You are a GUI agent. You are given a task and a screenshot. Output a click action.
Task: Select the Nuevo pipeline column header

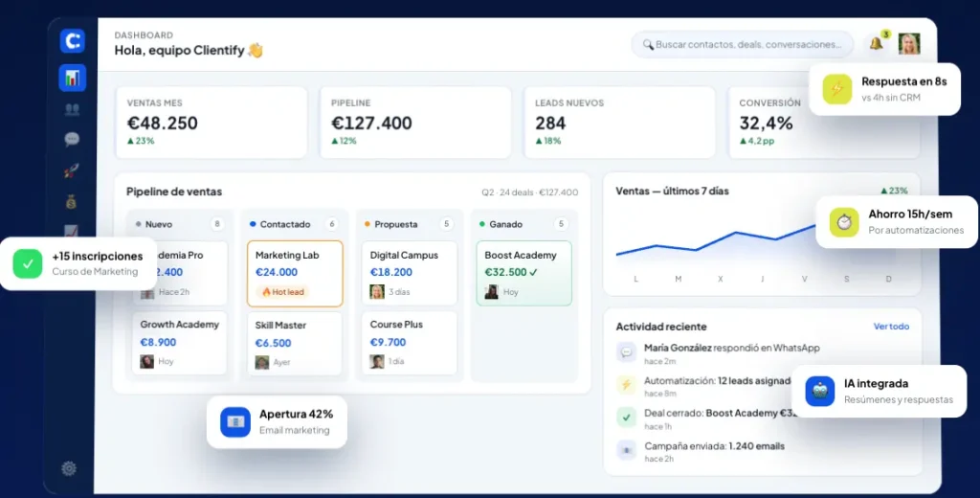pos(180,224)
